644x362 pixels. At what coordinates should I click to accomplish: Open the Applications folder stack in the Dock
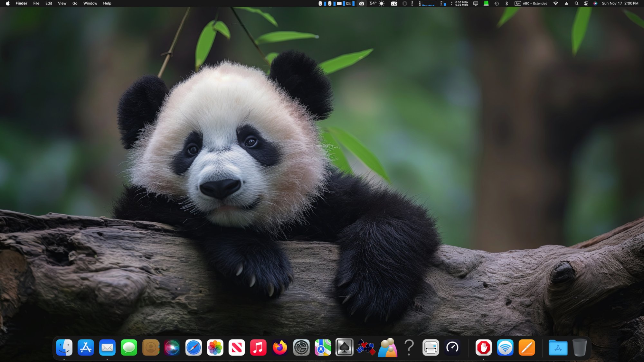click(x=558, y=348)
